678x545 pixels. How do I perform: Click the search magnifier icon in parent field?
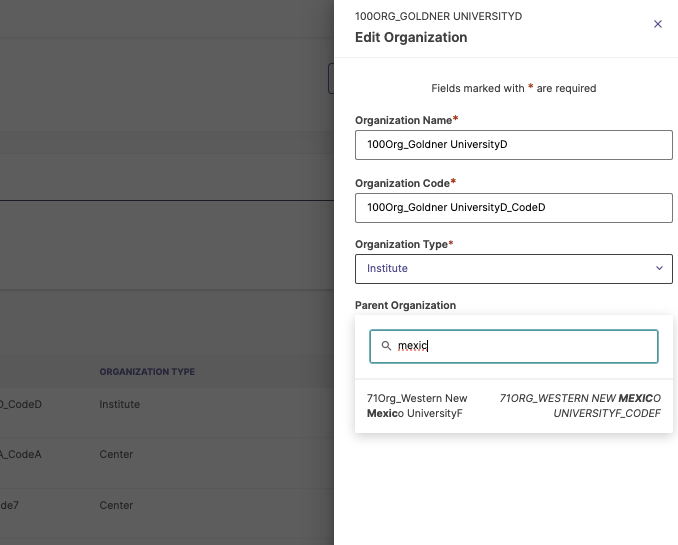386,346
